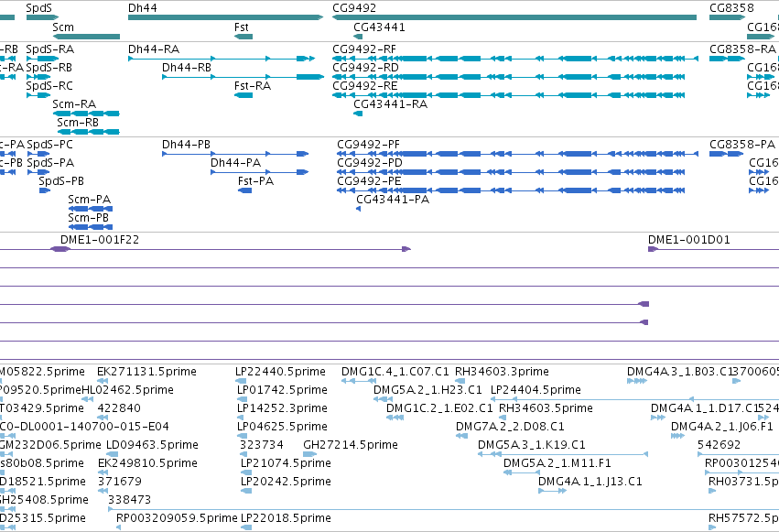The image size is (779, 532).
Task: Click EST HL02462.5prime
Action: click(88, 399)
